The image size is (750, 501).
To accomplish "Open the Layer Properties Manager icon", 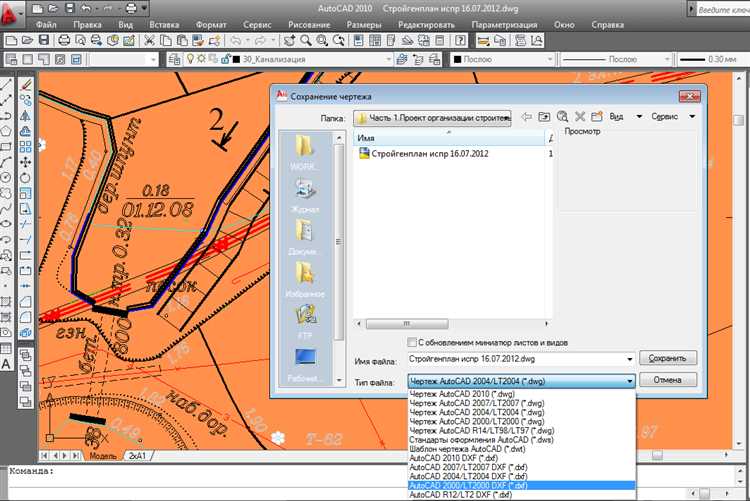I will point(175,59).
